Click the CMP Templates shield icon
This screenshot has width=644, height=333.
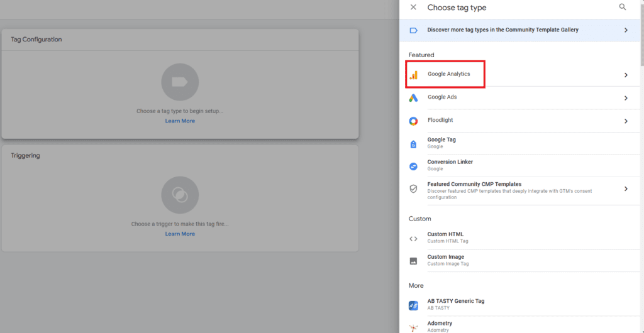click(x=414, y=188)
